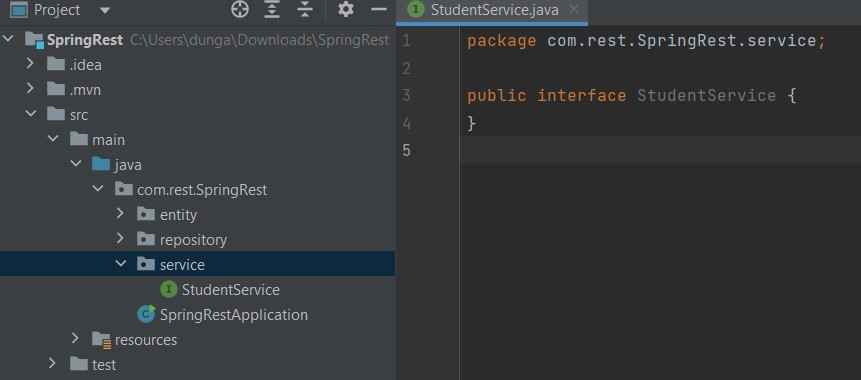Collapse the src folder
The height and width of the screenshot is (380, 861).
[x=31, y=114]
